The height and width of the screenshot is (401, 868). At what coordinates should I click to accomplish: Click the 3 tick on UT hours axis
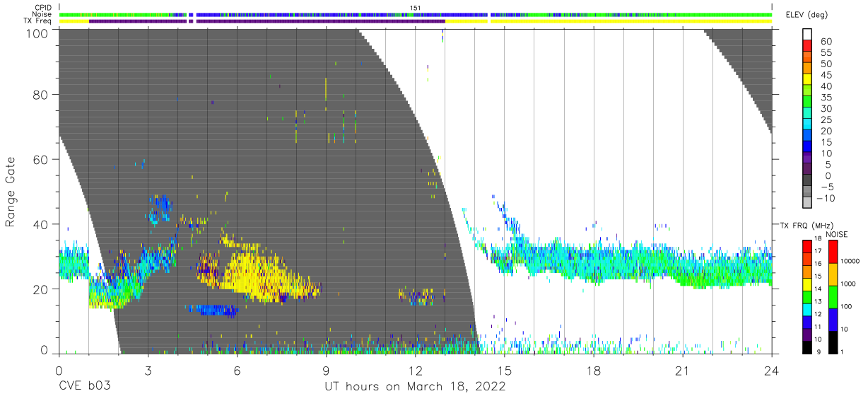[148, 371]
